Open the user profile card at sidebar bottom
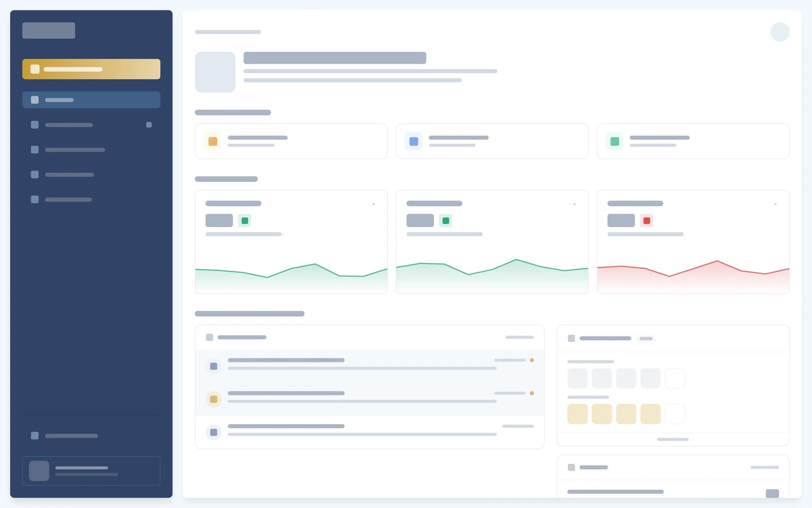Viewport: 812px width, 508px height. tap(91, 471)
